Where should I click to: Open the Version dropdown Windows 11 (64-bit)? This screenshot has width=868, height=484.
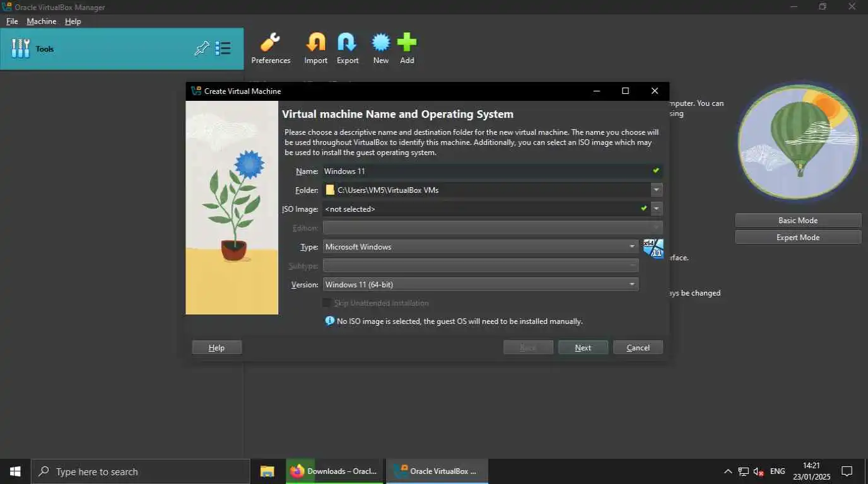[481, 284]
